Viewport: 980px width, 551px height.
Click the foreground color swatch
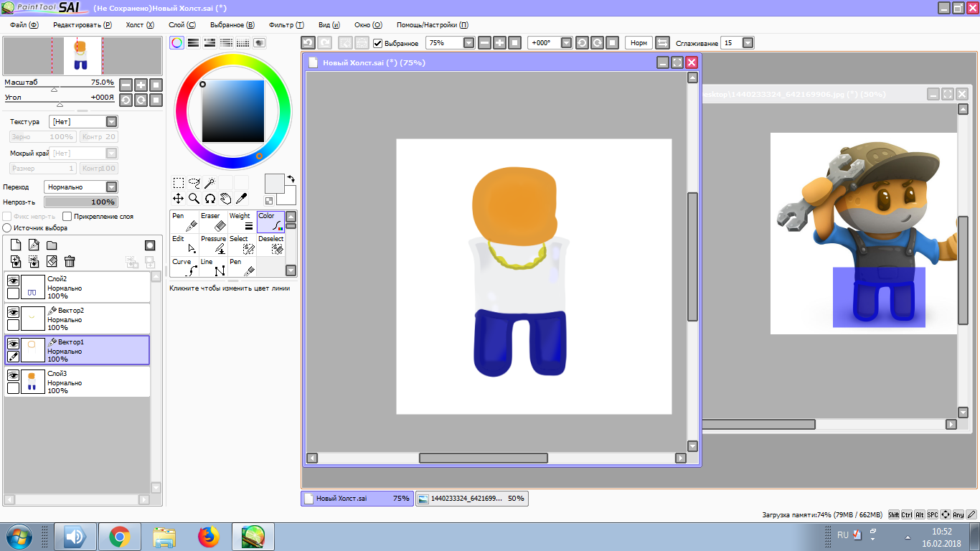pos(275,184)
